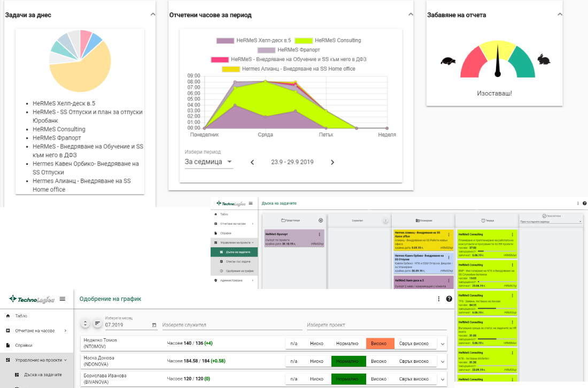The height and width of the screenshot is (388, 588).
Task: Click the HeRMeS Фрапорт task card
Action: (295, 239)
